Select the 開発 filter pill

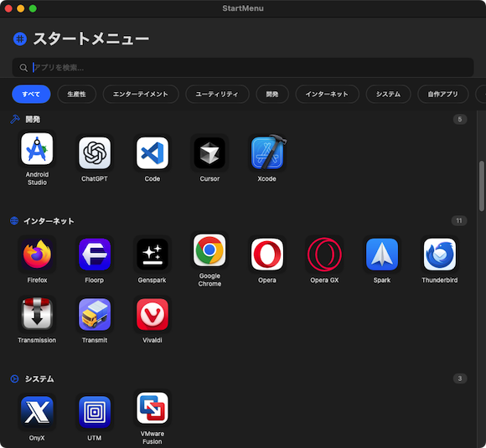click(x=272, y=94)
